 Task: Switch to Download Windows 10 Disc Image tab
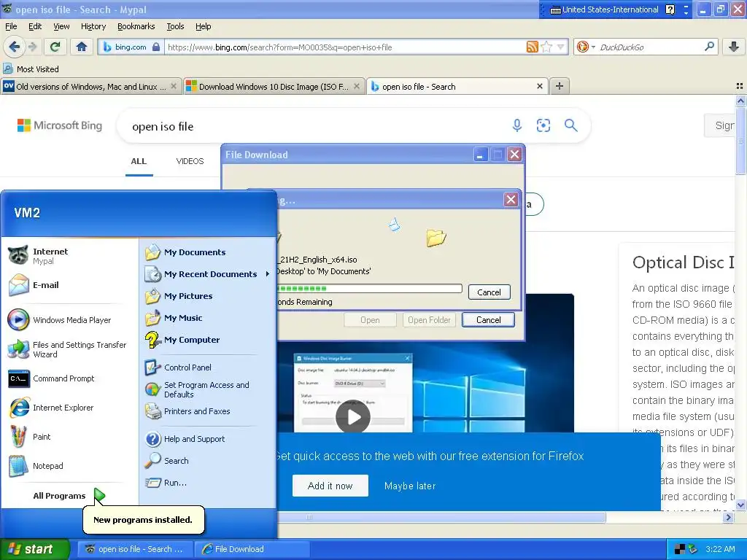274,86
